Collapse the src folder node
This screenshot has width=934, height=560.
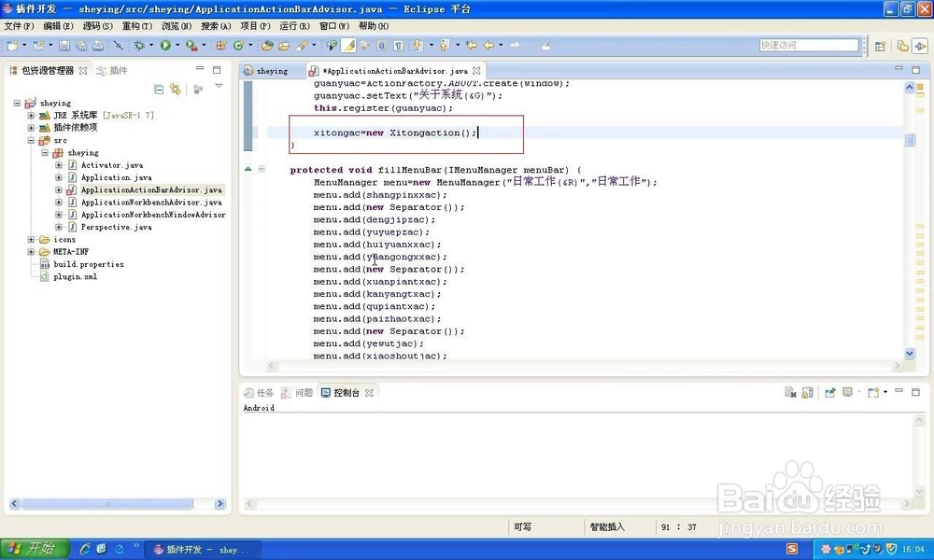[31, 140]
